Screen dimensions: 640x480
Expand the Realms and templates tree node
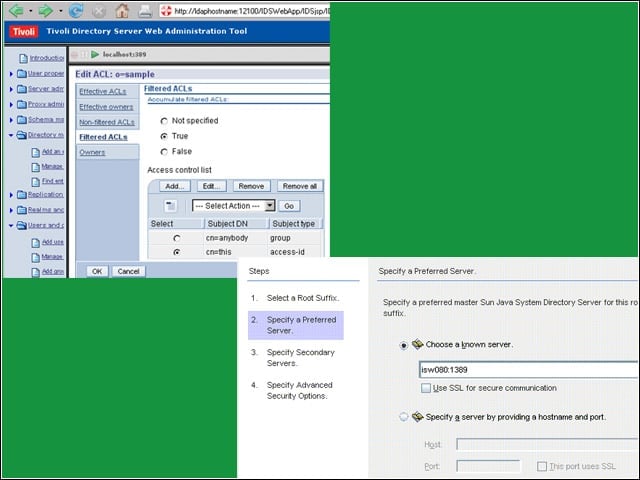tap(11, 210)
